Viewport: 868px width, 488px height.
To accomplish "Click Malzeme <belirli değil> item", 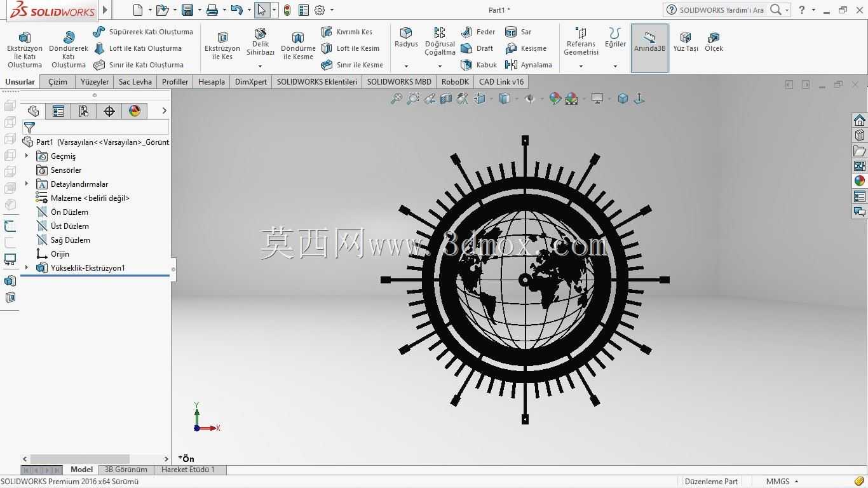I will click(x=90, y=198).
